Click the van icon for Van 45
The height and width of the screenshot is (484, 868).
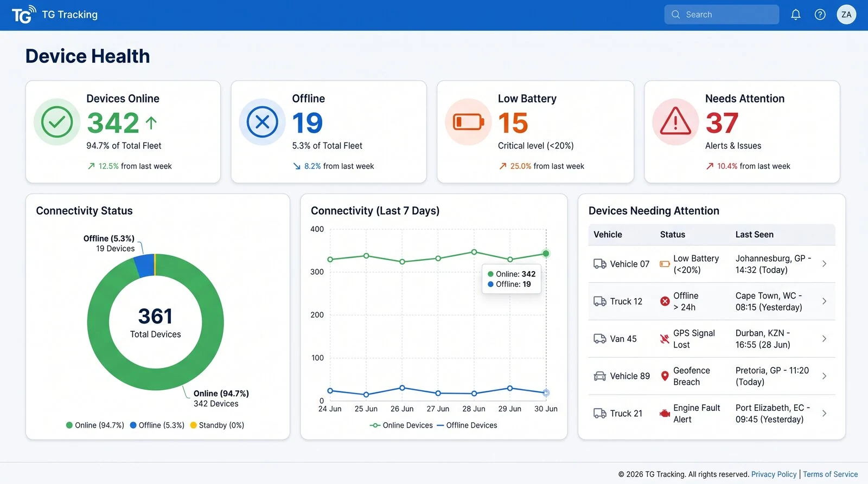tap(600, 339)
